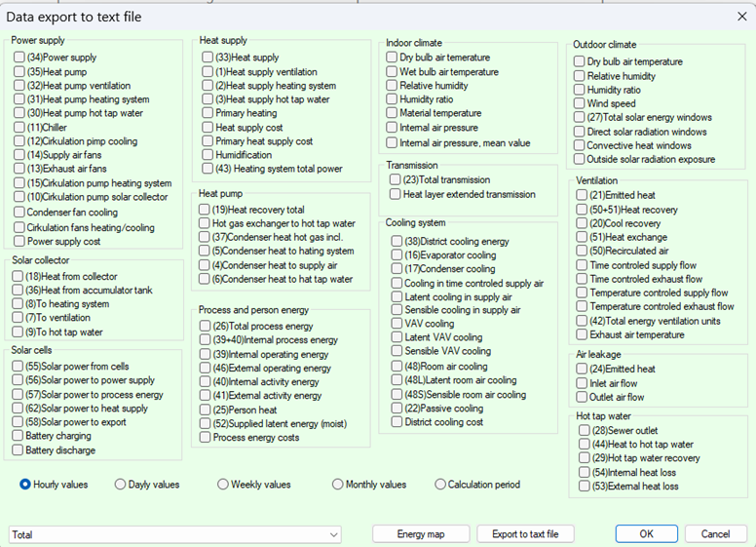Click the Energy map button
This screenshot has width=756, height=547.
click(x=421, y=534)
